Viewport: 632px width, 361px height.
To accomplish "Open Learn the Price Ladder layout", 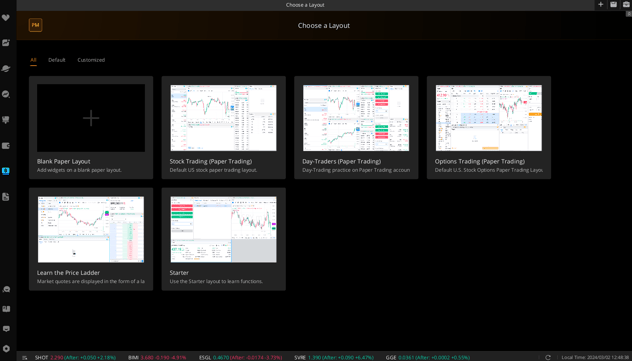I will (91, 239).
